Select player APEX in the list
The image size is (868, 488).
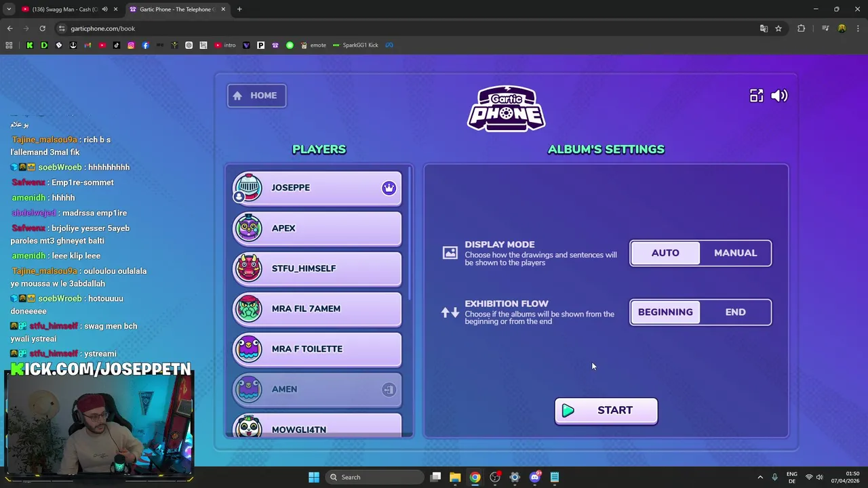tap(317, 228)
